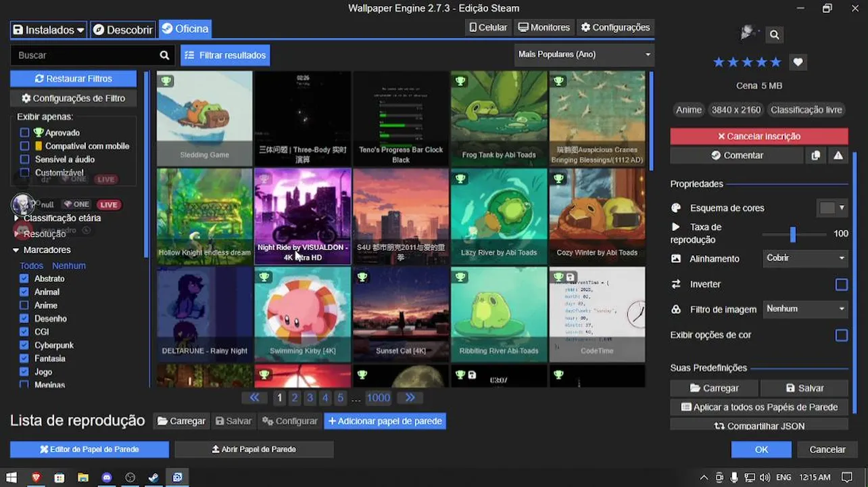This screenshot has height=487, width=868.
Task: Open the Monitores menu
Action: click(544, 28)
